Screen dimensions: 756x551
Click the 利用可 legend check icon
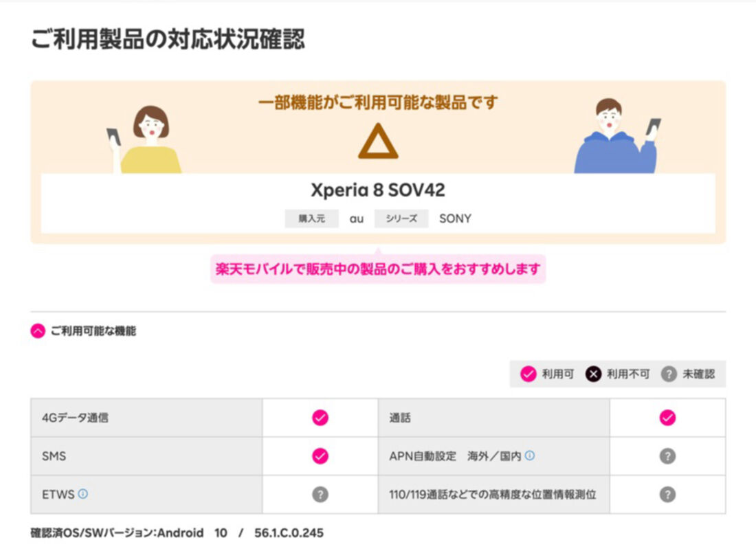coord(529,374)
